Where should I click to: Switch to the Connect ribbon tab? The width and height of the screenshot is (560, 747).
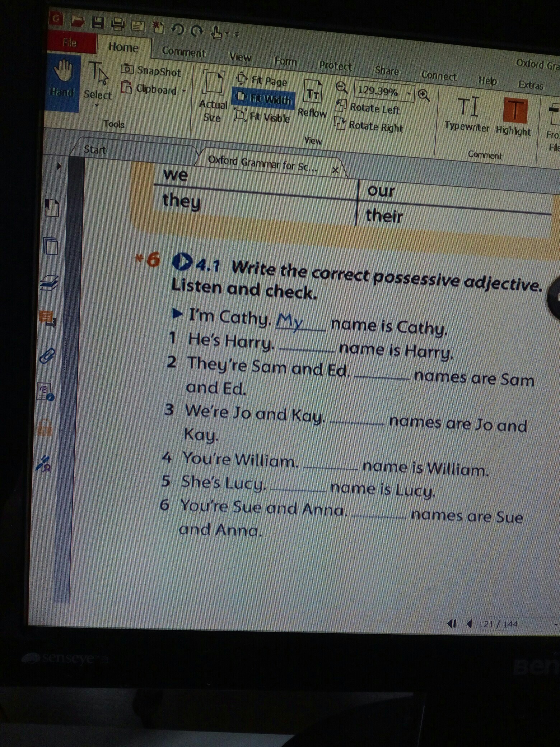[x=439, y=76]
